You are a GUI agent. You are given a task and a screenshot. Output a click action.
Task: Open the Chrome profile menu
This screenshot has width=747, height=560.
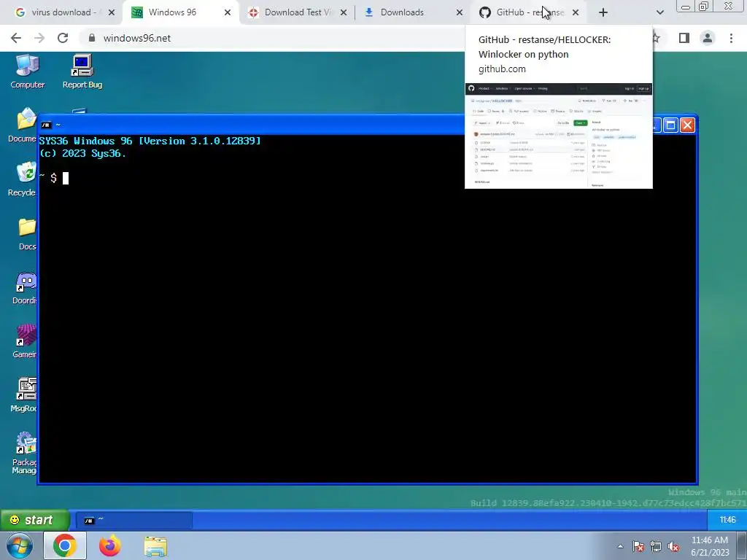tap(708, 38)
